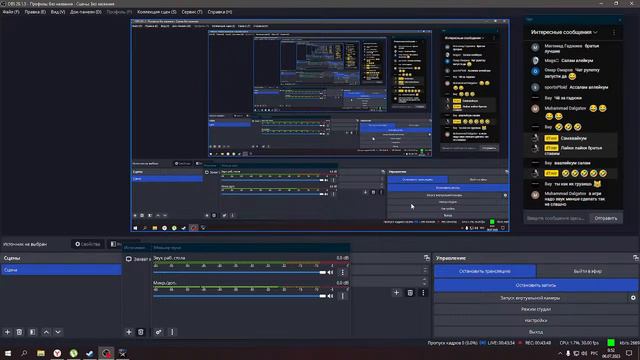
Task: Open Профиль menu
Action: 119,12
